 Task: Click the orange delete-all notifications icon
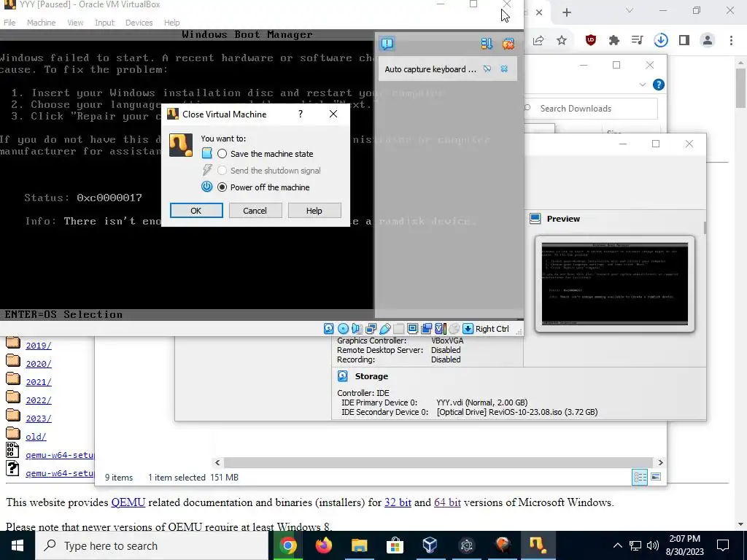pos(508,44)
